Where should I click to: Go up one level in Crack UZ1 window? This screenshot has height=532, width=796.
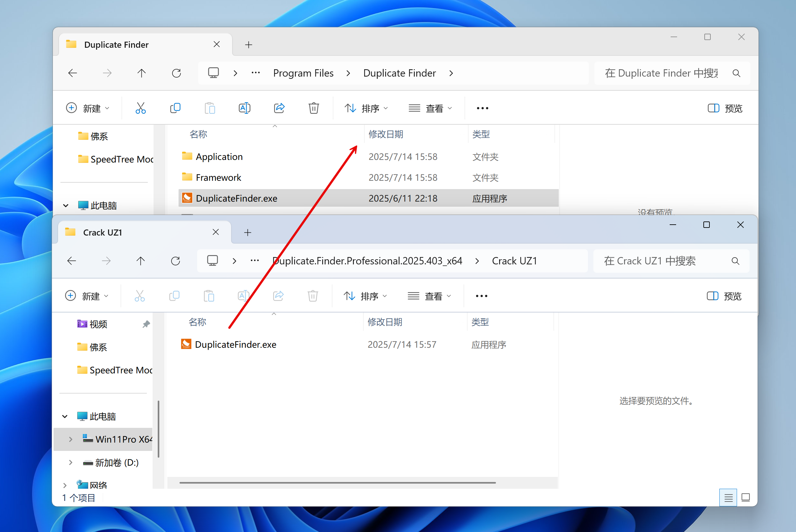point(140,261)
